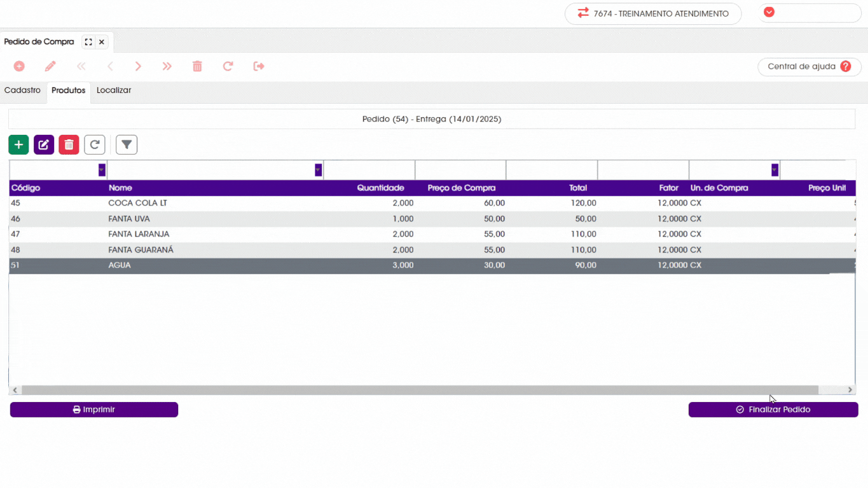Click Pedido (54) - Entrega header text

tap(432, 119)
